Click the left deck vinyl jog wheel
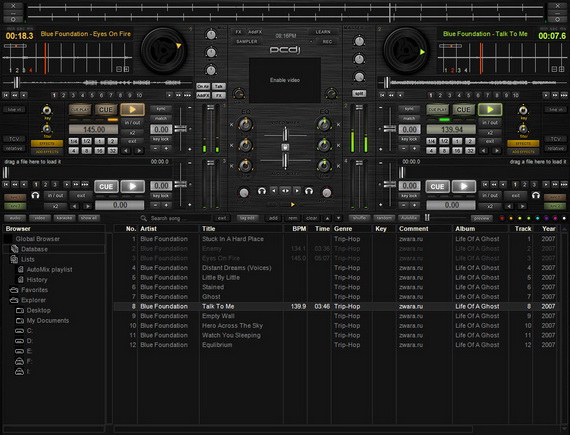The width and height of the screenshot is (570, 435). pos(164,51)
